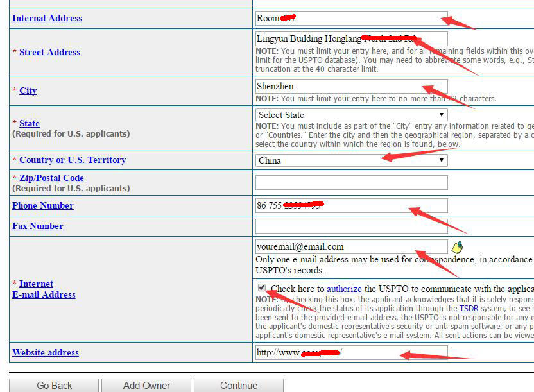
Task: Open the Internet E-mail Address help link
Action: [x=44, y=289]
